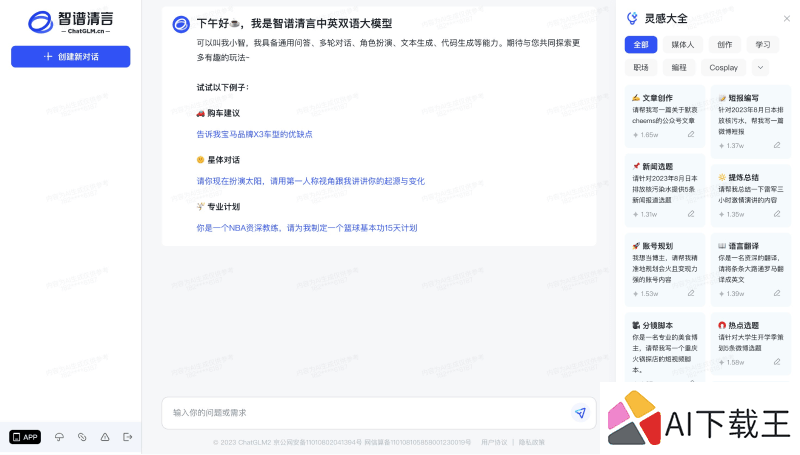Open the 新闻选题 inspiration card
Image resolution: width=800 pixels, height=455 pixels.
pos(665,190)
